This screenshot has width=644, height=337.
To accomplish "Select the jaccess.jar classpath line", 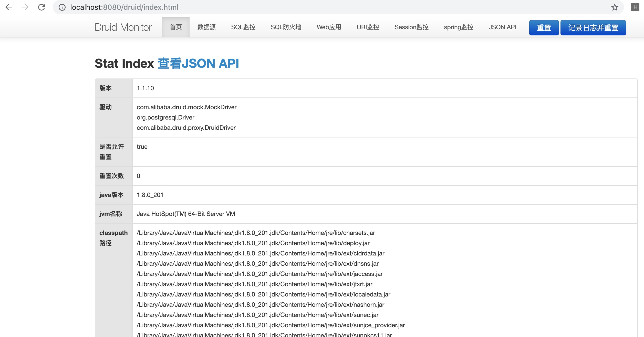I will click(x=259, y=274).
